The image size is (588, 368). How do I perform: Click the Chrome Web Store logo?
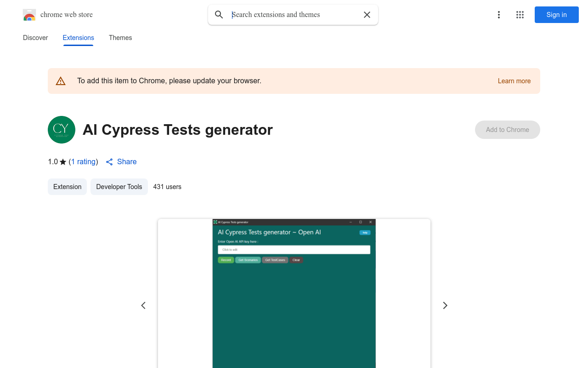pyautogui.click(x=29, y=15)
